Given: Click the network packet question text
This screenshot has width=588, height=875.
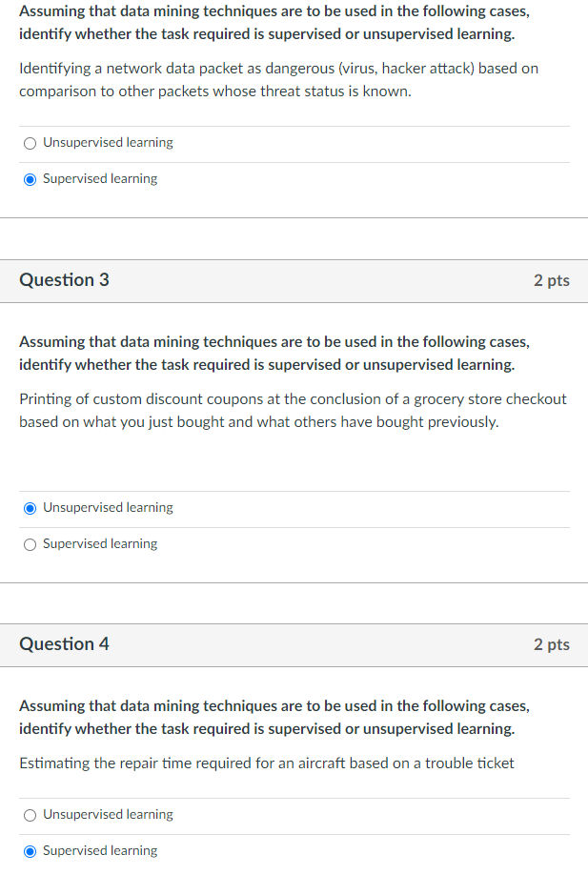Looking at the screenshot, I should [x=278, y=79].
